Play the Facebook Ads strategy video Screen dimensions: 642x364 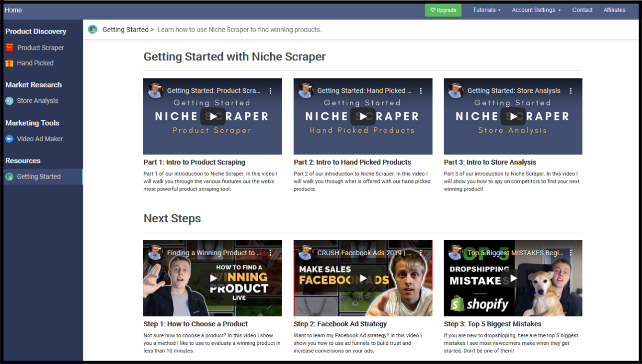point(363,278)
